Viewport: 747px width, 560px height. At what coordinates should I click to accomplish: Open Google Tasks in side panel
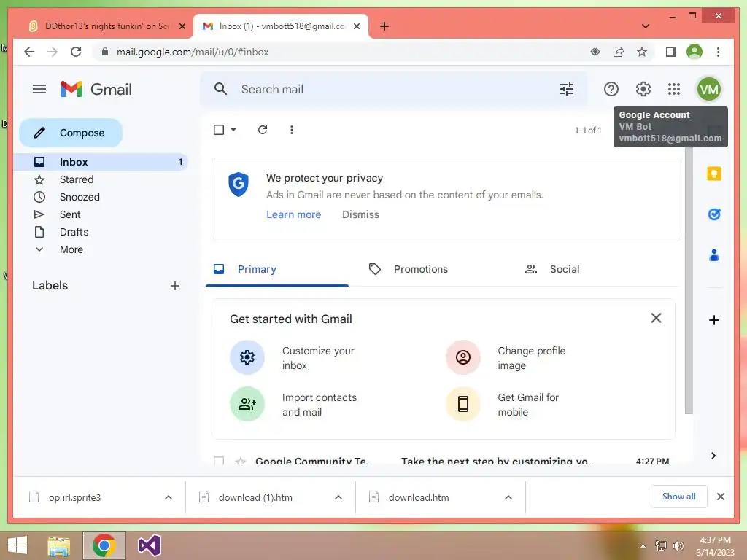[713, 214]
